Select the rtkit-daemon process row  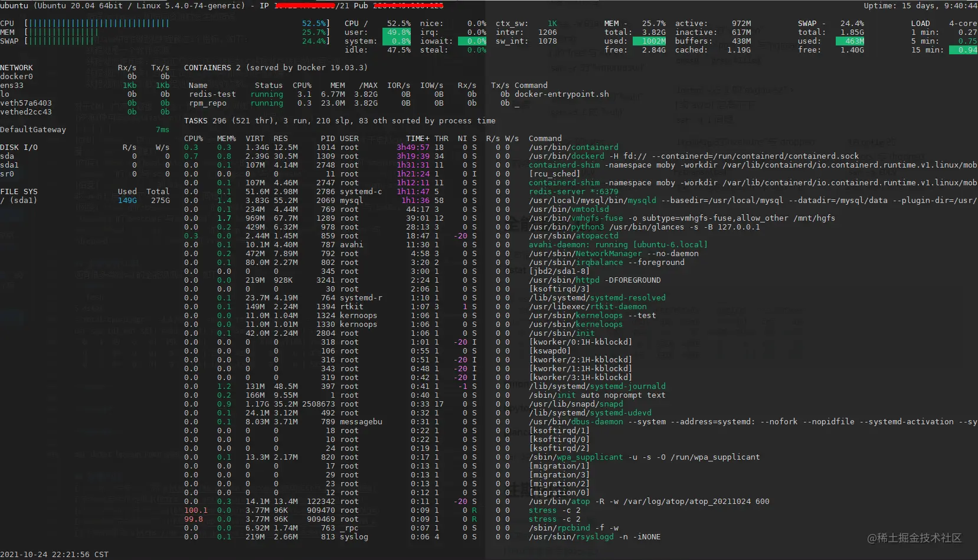[415, 307]
